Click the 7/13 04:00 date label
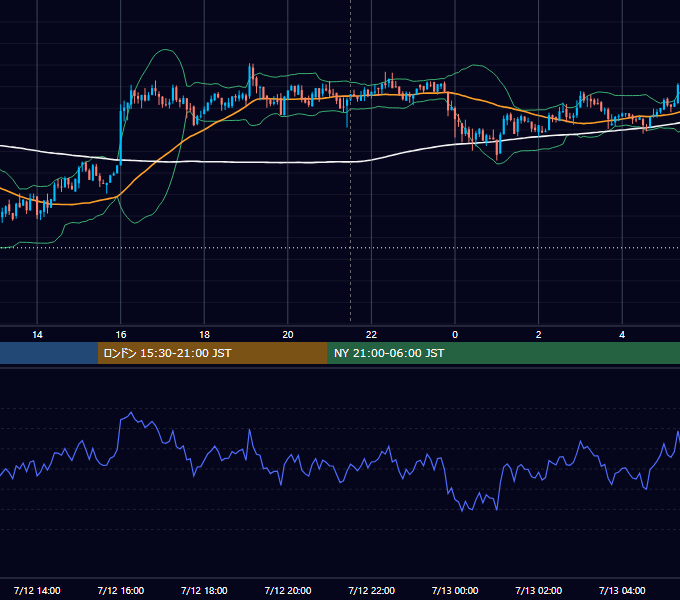 coord(622,590)
